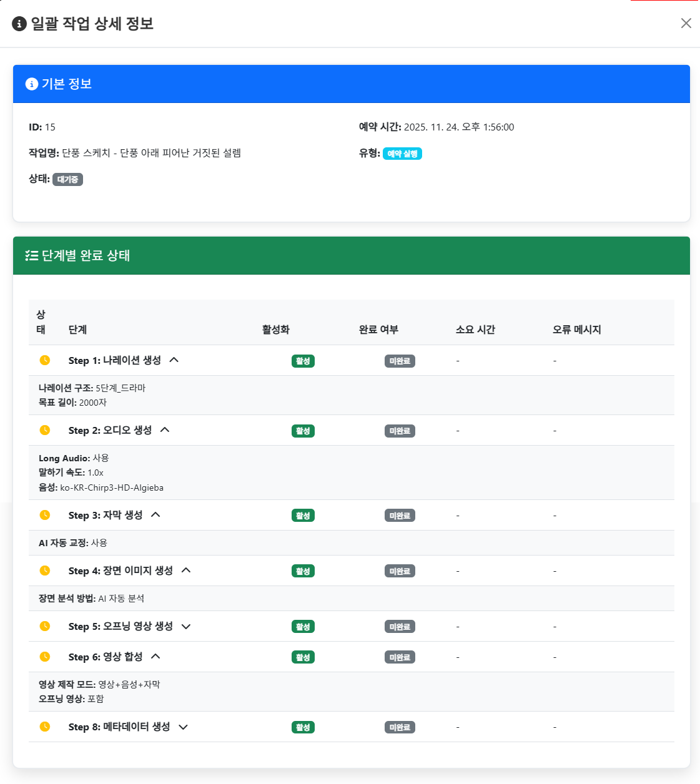This screenshot has height=784, width=700.
Task: Click the 단계 column header
Action: point(77,330)
